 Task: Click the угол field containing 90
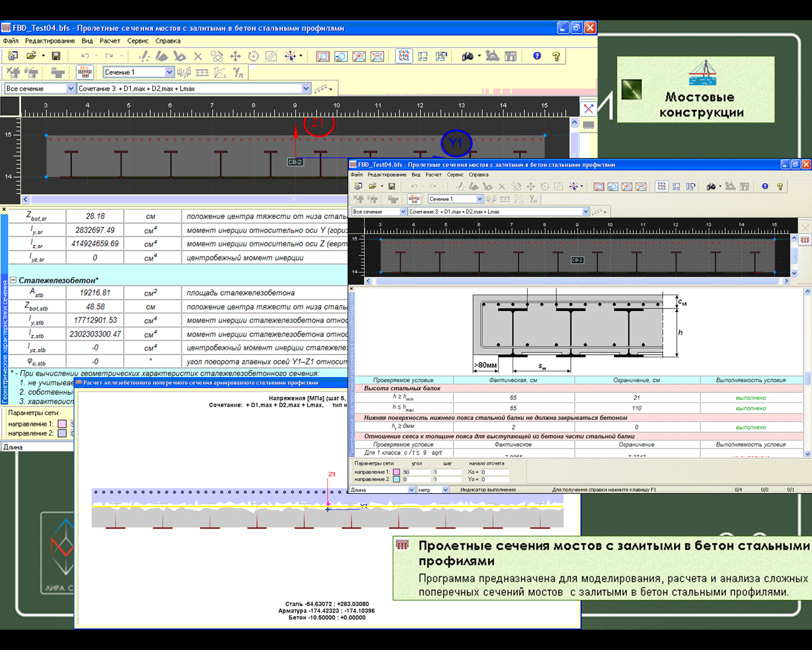(416, 472)
